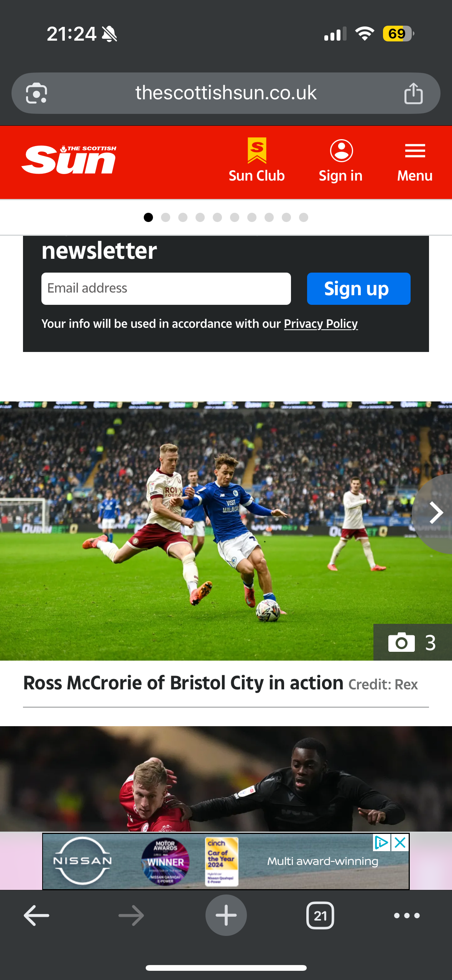Select the last carousel dot

(x=304, y=217)
